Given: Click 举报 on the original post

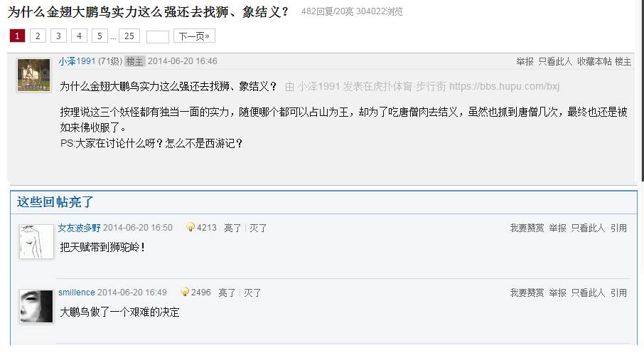Looking at the screenshot, I should 525,62.
